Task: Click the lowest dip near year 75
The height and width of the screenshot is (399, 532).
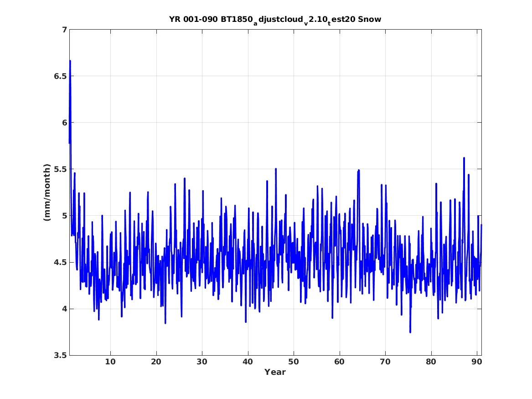Action: point(410,332)
